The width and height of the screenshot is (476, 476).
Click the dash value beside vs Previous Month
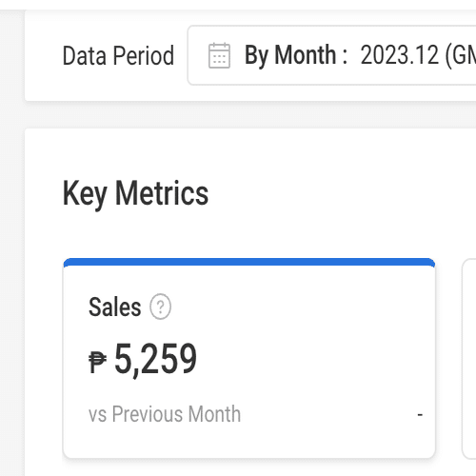click(x=420, y=414)
